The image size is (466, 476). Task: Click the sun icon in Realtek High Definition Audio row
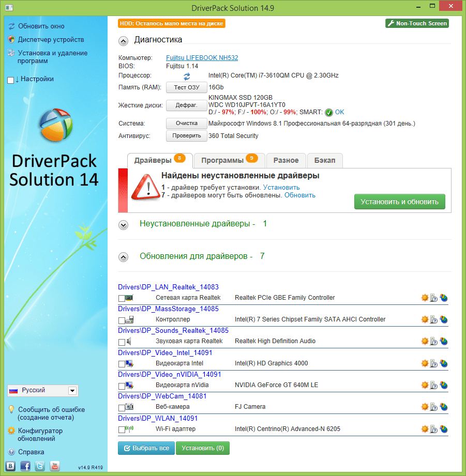pos(425,341)
